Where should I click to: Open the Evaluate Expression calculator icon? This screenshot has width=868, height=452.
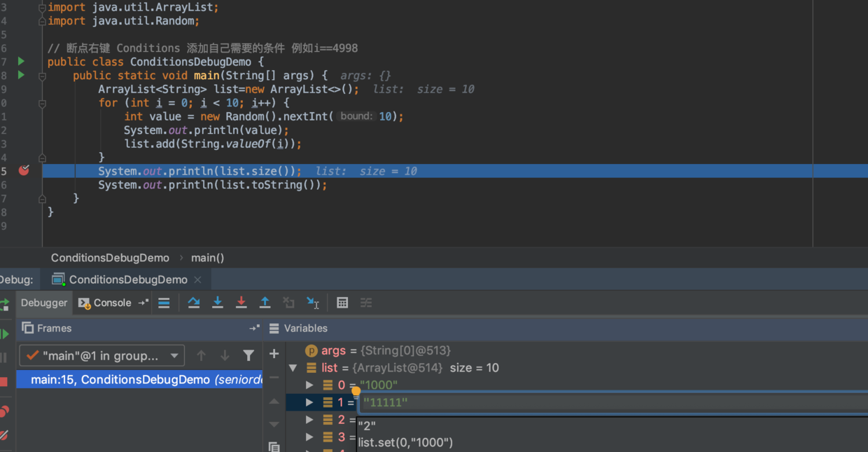point(342,303)
